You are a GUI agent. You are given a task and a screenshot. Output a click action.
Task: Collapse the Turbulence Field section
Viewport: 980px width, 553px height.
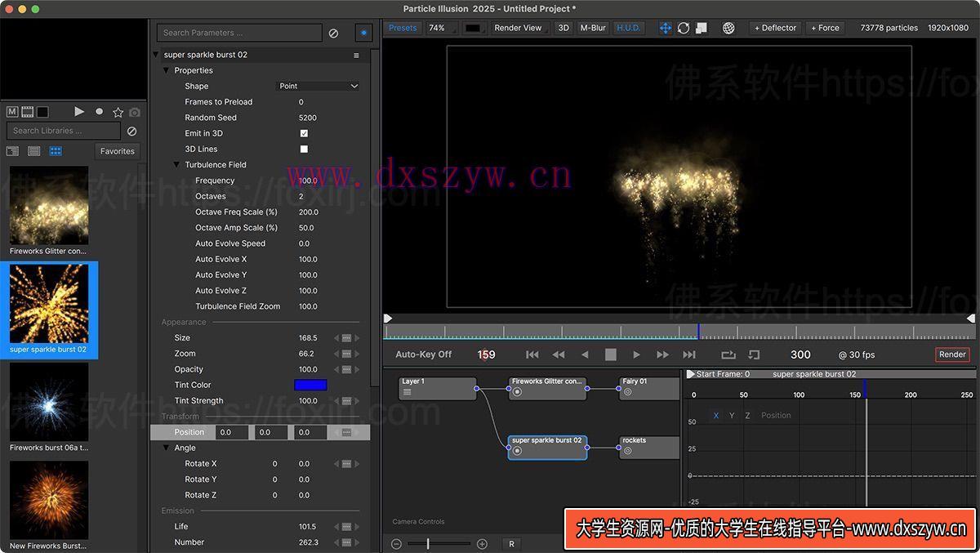coord(176,165)
